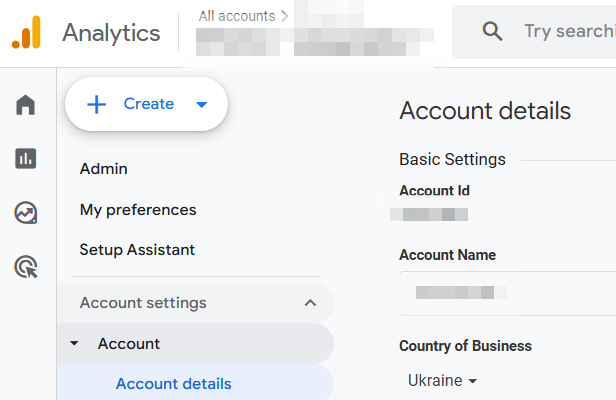
Task: Select the Account tree item
Action: click(x=129, y=344)
